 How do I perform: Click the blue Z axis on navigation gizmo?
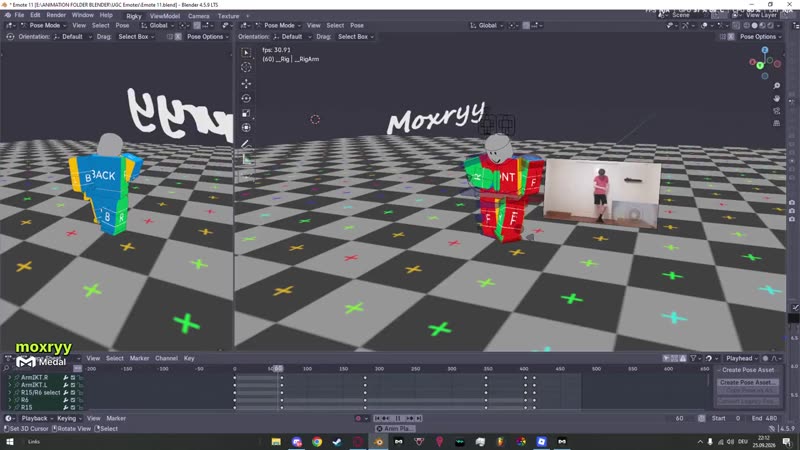[765, 50]
